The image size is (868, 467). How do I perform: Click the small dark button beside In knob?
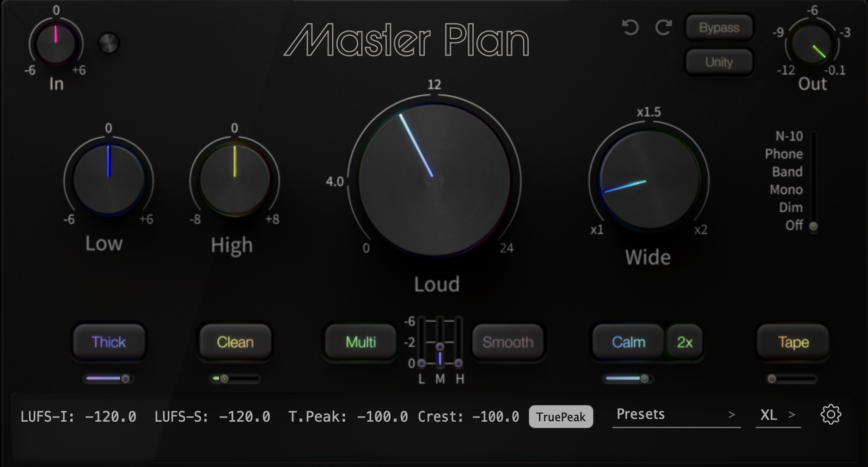pos(109,43)
